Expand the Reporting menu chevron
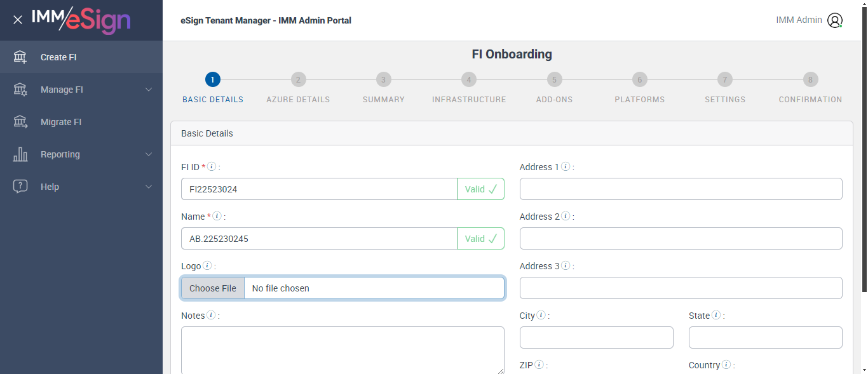The width and height of the screenshot is (868, 374). pyautogui.click(x=149, y=154)
